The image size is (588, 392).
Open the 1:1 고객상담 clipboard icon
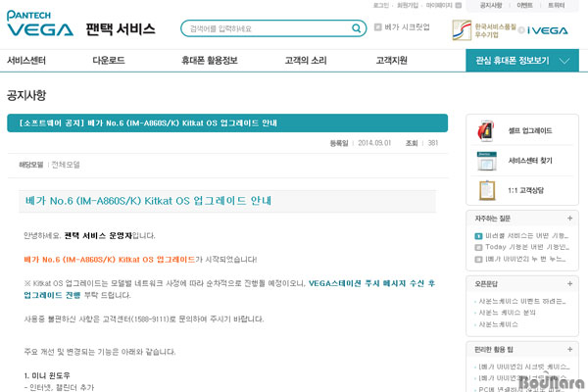pos(487,190)
